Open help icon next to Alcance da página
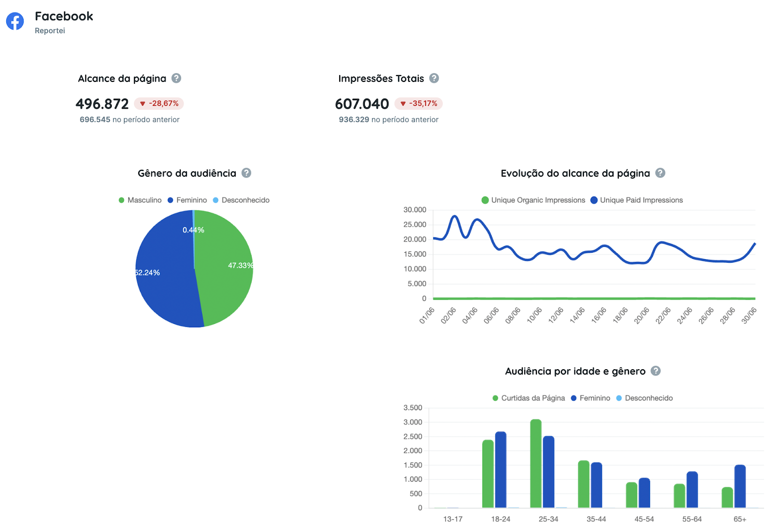The width and height of the screenshot is (771, 532). pyautogui.click(x=176, y=78)
